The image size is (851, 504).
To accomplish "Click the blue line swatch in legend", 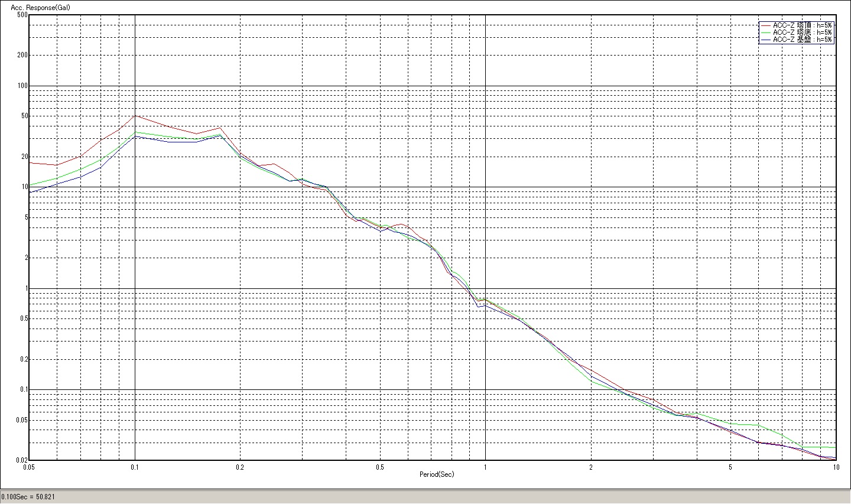I will coord(766,40).
